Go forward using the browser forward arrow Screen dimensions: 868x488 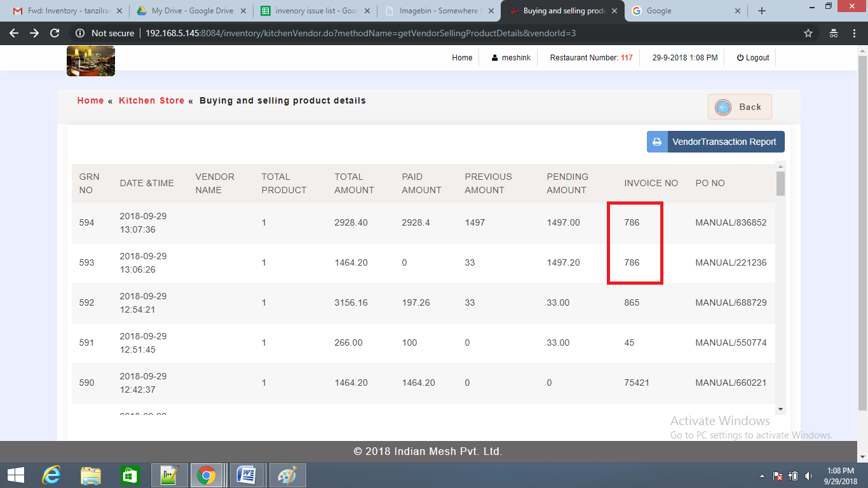pos(34,33)
